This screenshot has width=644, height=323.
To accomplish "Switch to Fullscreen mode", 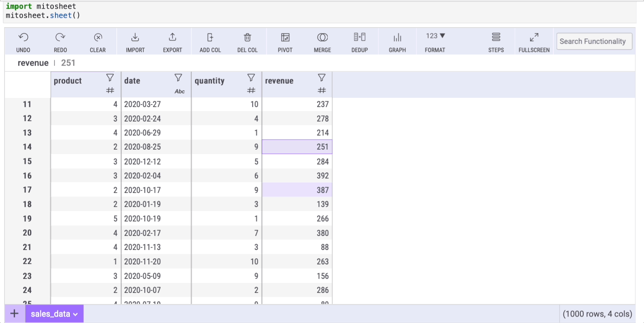I will pyautogui.click(x=534, y=38).
